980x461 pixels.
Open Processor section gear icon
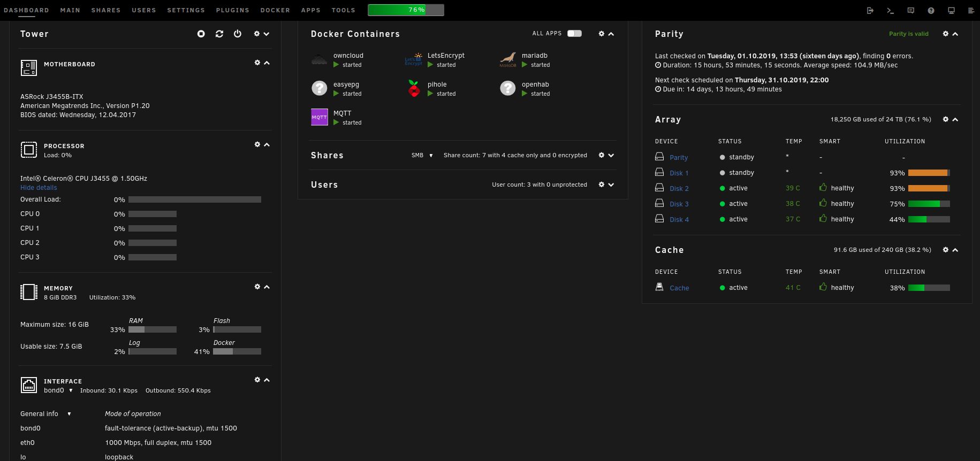(x=257, y=144)
